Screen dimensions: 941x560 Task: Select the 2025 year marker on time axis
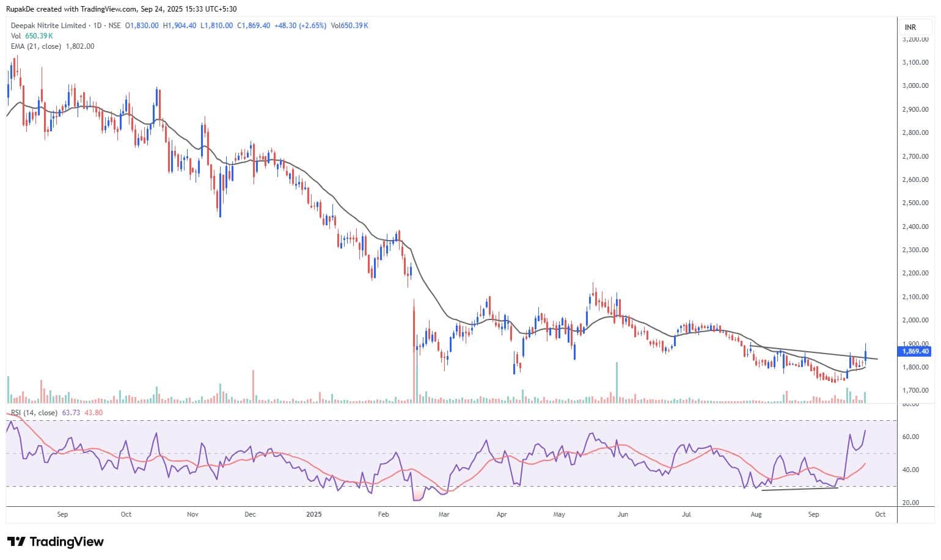tap(313, 514)
